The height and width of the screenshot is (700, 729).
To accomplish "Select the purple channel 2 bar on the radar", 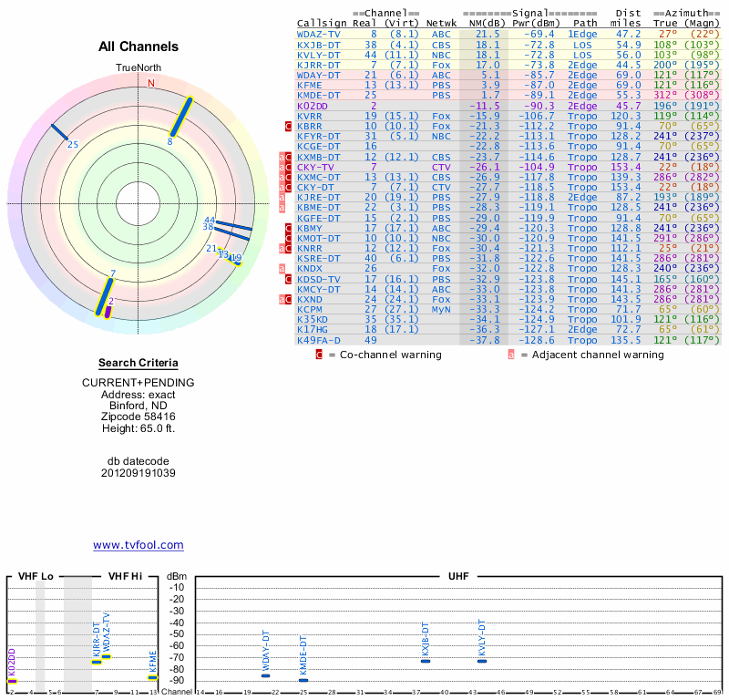I will [x=108, y=311].
